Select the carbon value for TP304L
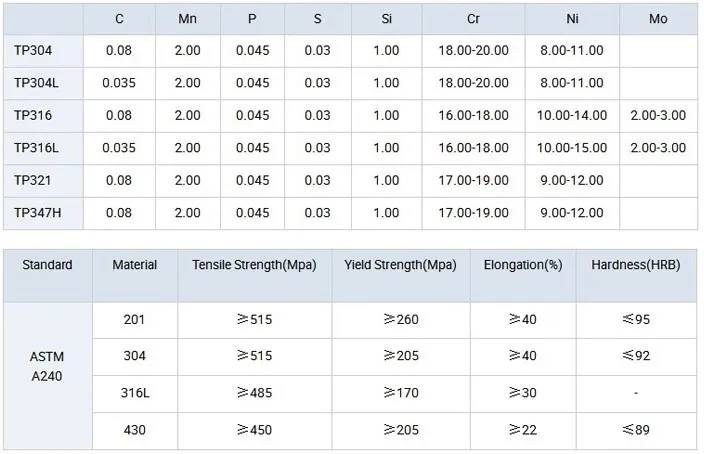Screen dimensions: 704x454 pyautogui.click(x=119, y=83)
